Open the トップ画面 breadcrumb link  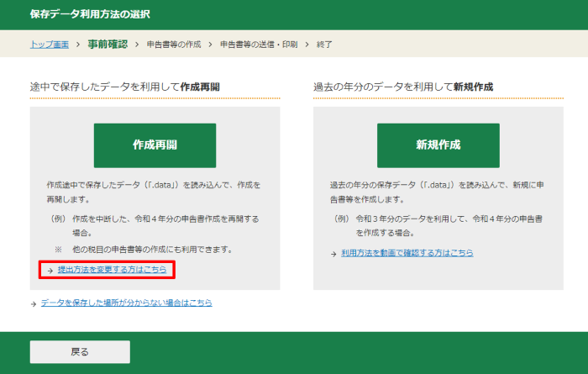[49, 44]
